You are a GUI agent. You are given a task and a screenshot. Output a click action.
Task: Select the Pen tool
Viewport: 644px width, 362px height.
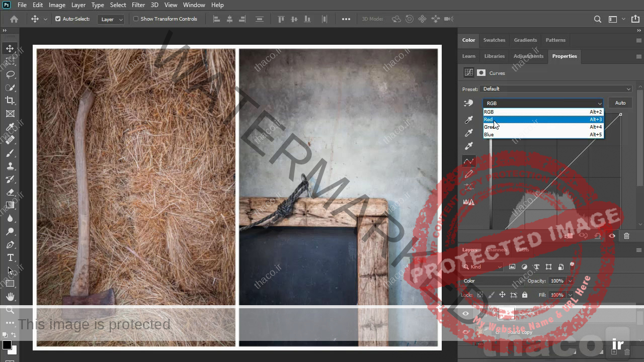pos(10,244)
